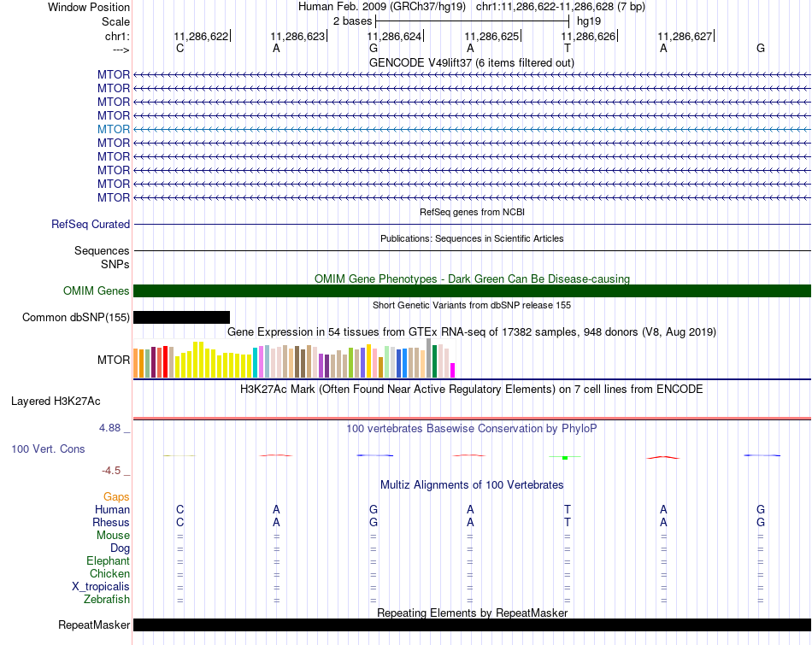
Task: Select the light blue MTOR transcript label
Action: [114, 129]
